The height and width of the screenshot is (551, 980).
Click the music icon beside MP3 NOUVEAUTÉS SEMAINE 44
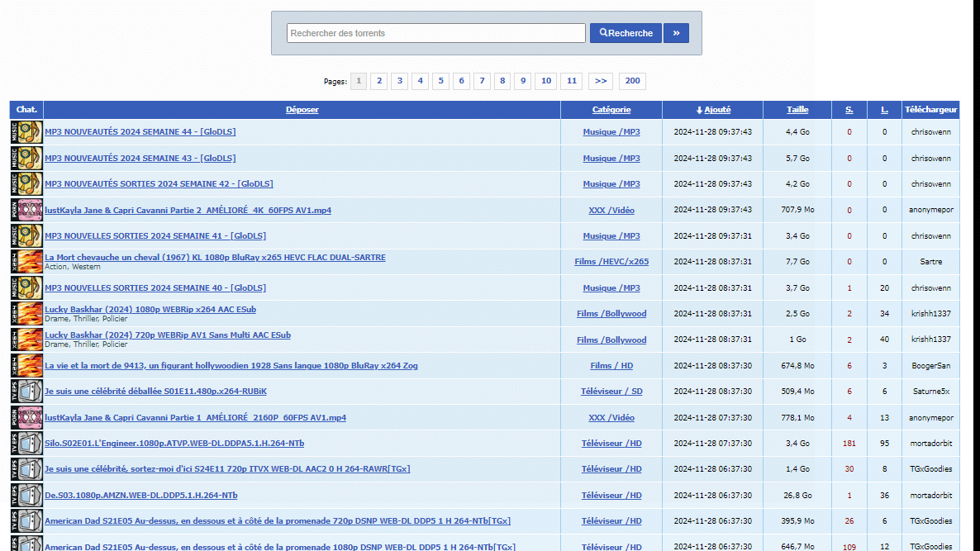(26, 132)
